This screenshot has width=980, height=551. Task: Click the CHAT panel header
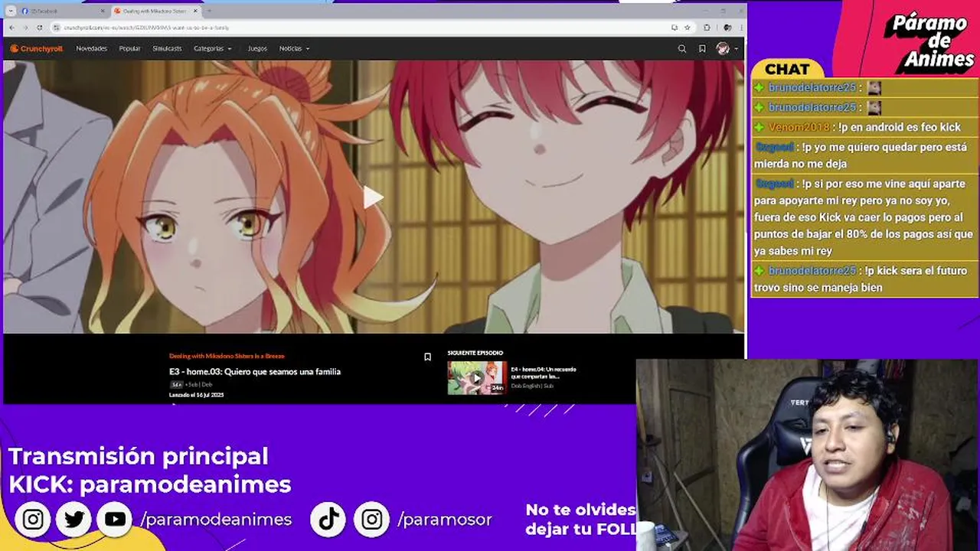point(787,69)
